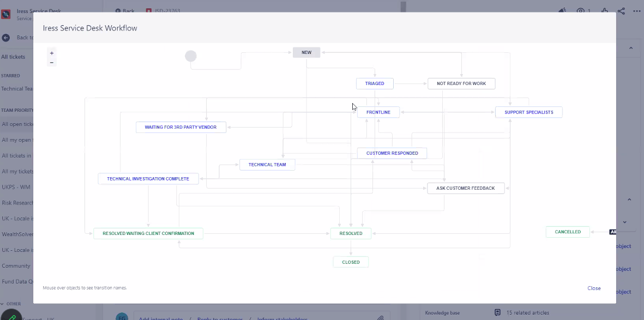The width and height of the screenshot is (644, 320).
Task: Open the chevron dropdown above the object links
Action: 625,222
